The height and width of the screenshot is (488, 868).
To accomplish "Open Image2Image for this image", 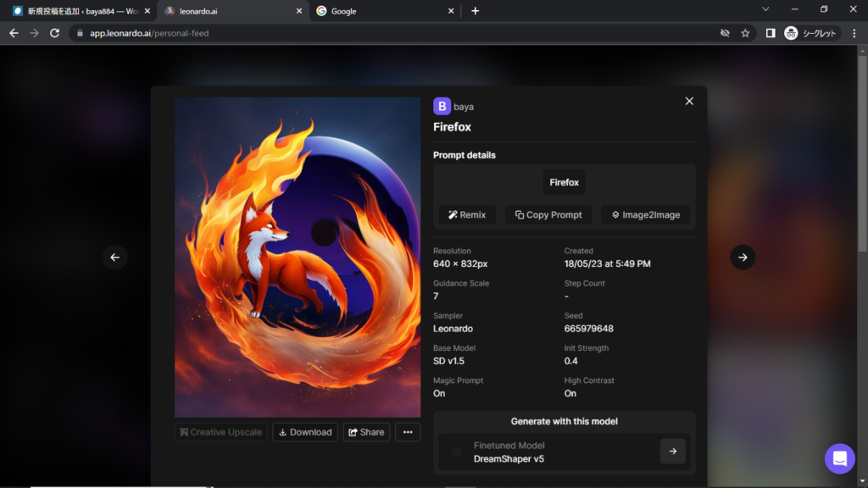I will tap(645, 215).
